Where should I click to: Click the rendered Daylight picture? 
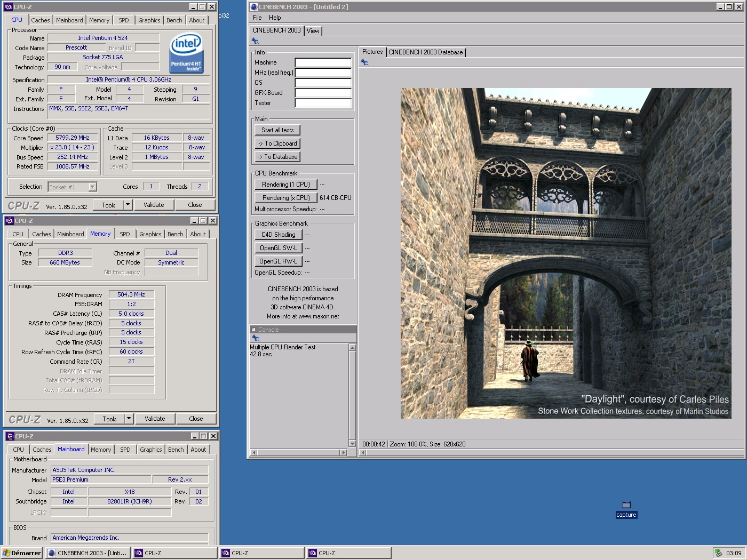click(x=566, y=253)
